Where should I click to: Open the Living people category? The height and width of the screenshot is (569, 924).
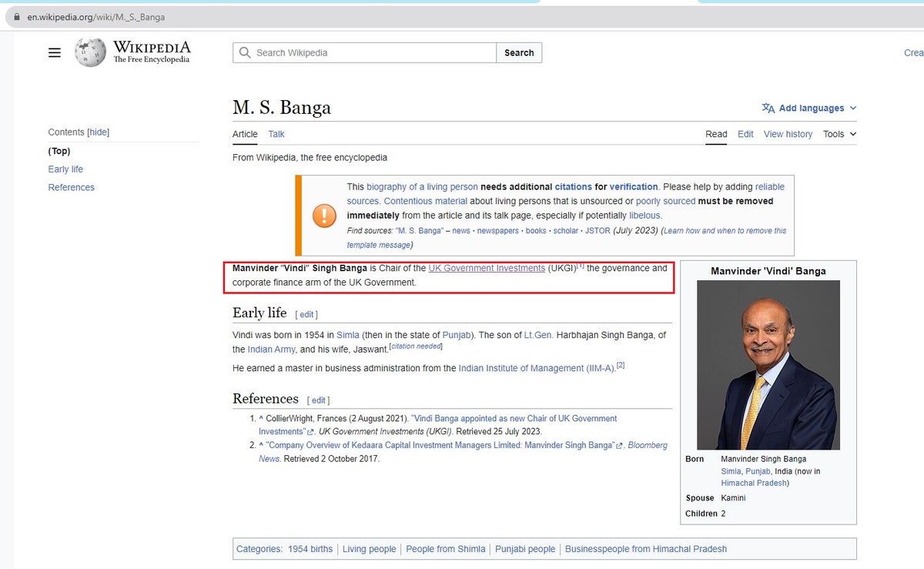point(370,550)
